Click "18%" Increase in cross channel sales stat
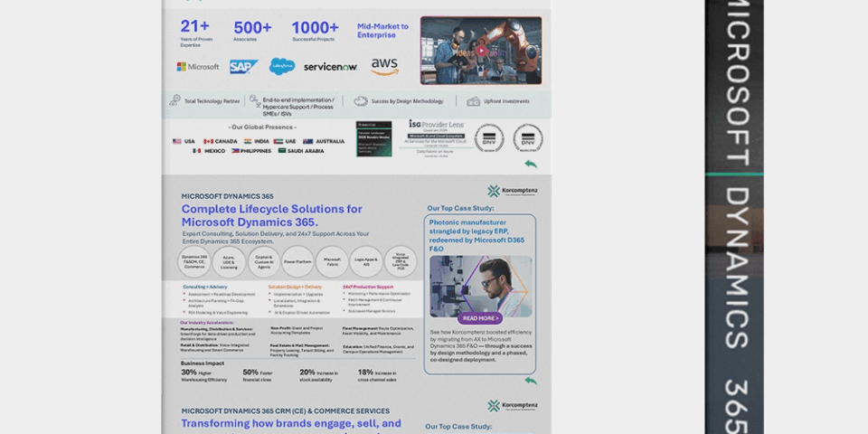 (365, 372)
